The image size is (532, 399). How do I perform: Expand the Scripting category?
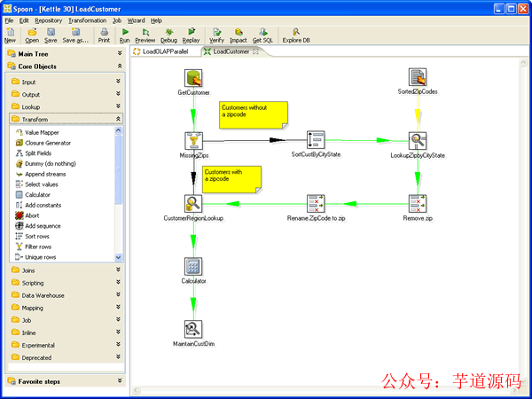tap(118, 282)
